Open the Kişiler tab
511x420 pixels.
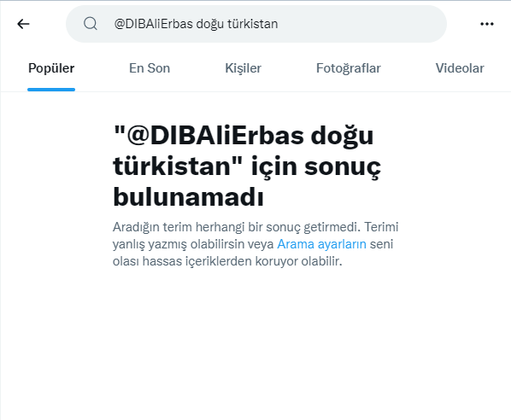(x=244, y=68)
